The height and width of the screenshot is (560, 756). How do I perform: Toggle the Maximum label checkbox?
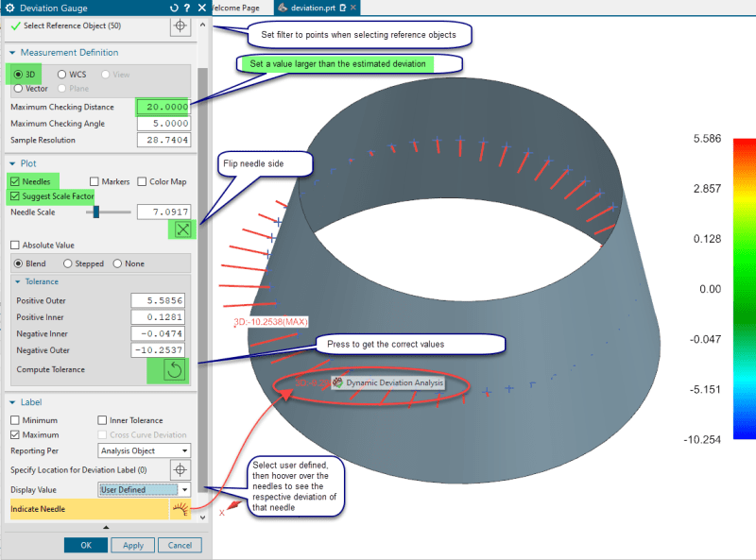(x=15, y=434)
